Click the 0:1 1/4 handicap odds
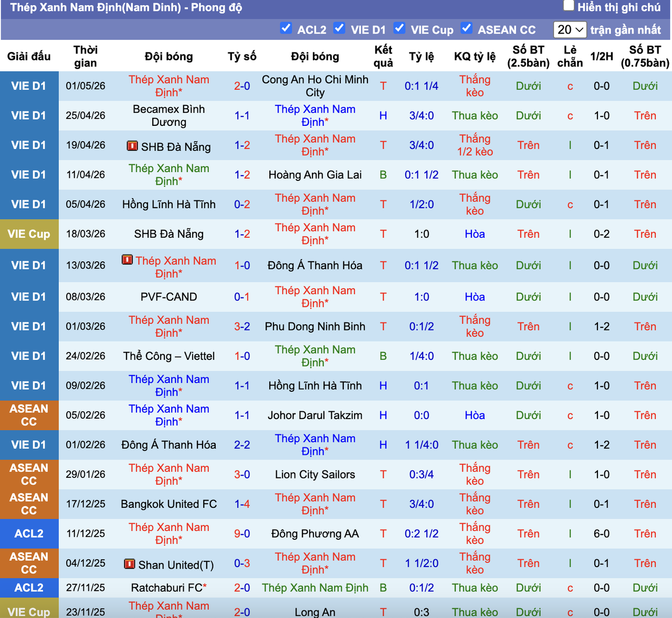This screenshot has width=672, height=618. click(x=422, y=86)
